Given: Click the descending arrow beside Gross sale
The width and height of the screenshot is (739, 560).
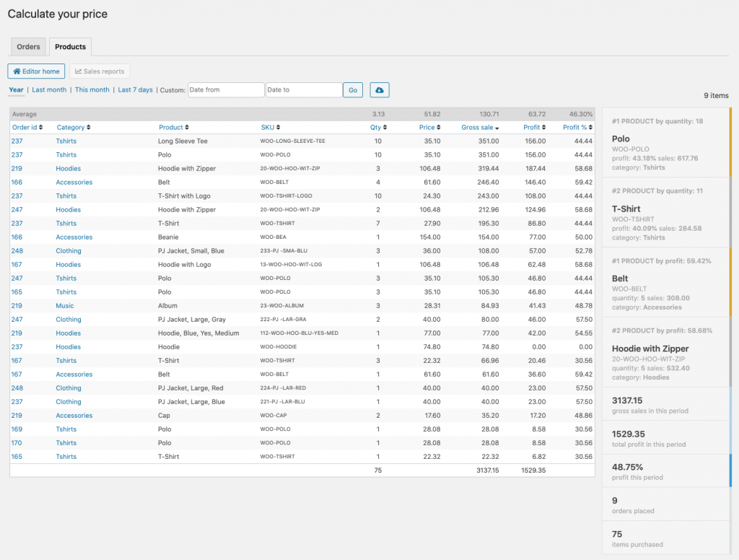Looking at the screenshot, I should pyautogui.click(x=497, y=128).
